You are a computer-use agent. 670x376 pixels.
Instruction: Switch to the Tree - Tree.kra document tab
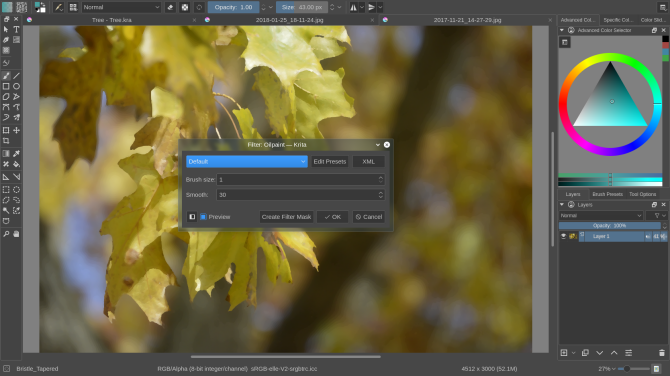112,20
